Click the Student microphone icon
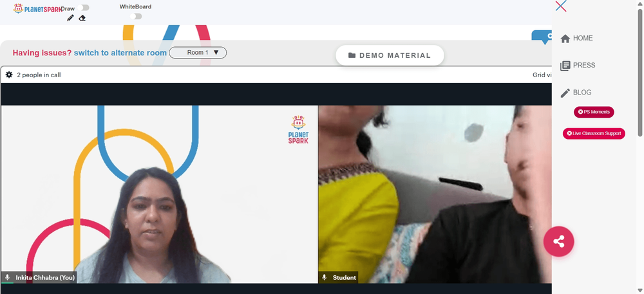Screen dimensions: 644x294 click(x=325, y=278)
